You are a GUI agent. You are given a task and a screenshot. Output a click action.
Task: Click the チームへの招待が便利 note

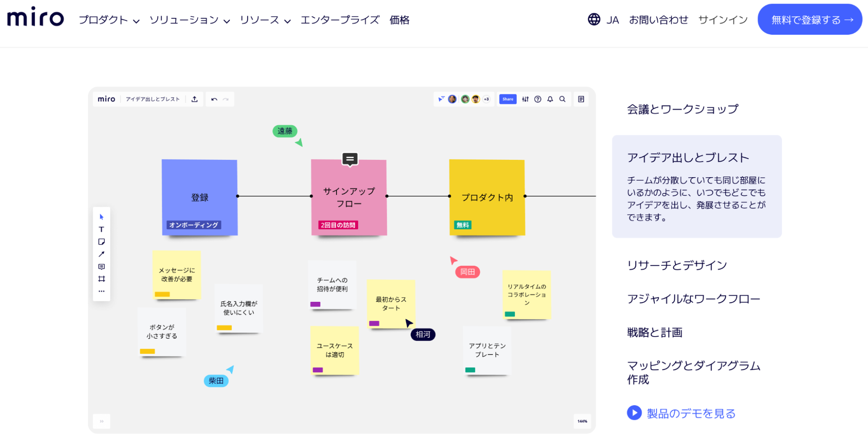coord(332,285)
